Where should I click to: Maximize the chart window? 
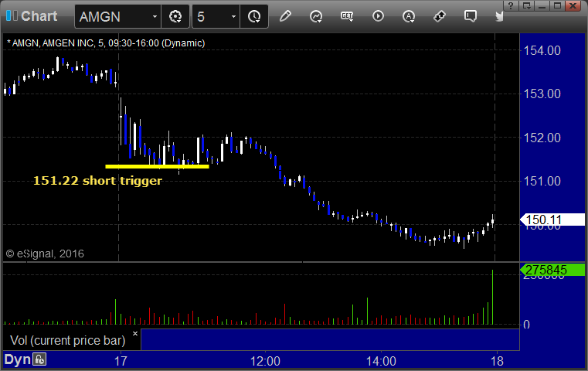(557, 6)
